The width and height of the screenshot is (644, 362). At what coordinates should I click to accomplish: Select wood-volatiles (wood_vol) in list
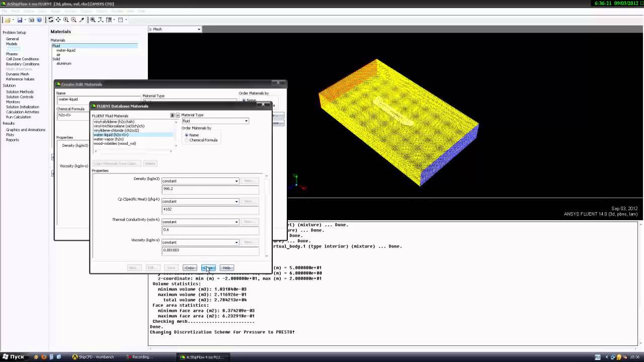pos(115,144)
